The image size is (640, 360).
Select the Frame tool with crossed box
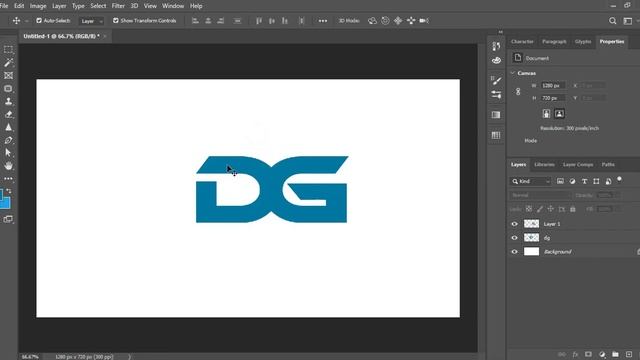[8, 76]
